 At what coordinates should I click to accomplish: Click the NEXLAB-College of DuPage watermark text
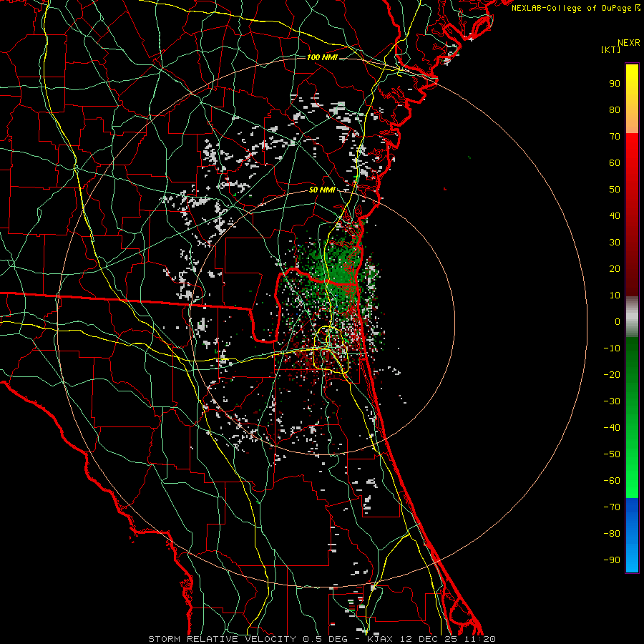[x=575, y=8]
